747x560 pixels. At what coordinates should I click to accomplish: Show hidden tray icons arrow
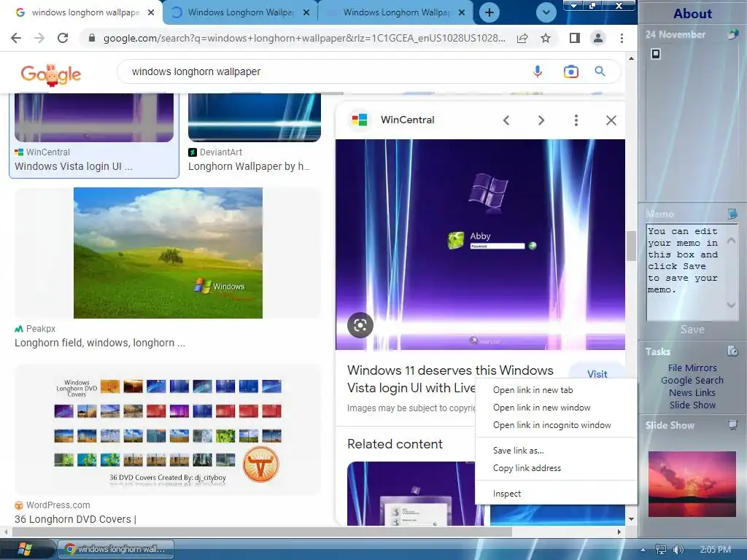coord(643,550)
